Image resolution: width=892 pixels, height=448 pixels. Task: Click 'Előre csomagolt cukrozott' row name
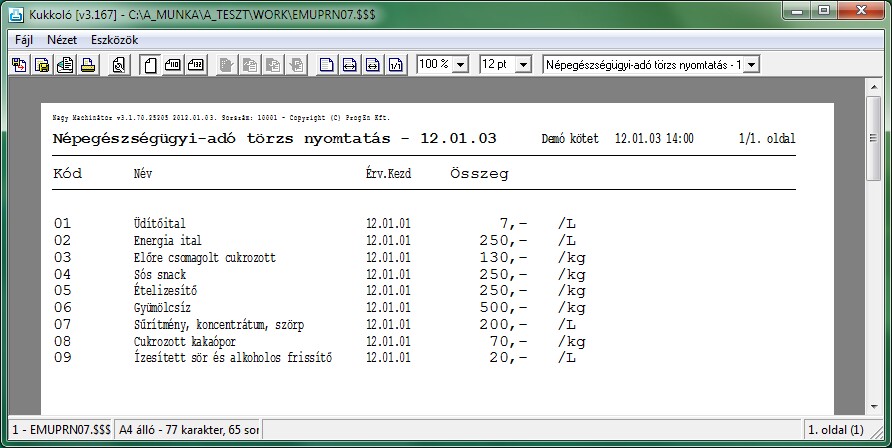pos(205,258)
